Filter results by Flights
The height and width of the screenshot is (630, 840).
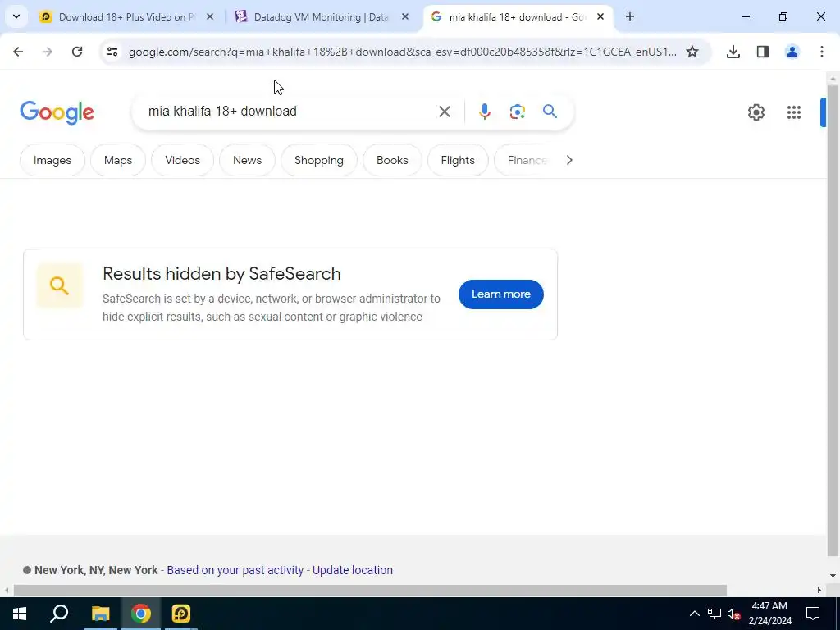(x=458, y=160)
